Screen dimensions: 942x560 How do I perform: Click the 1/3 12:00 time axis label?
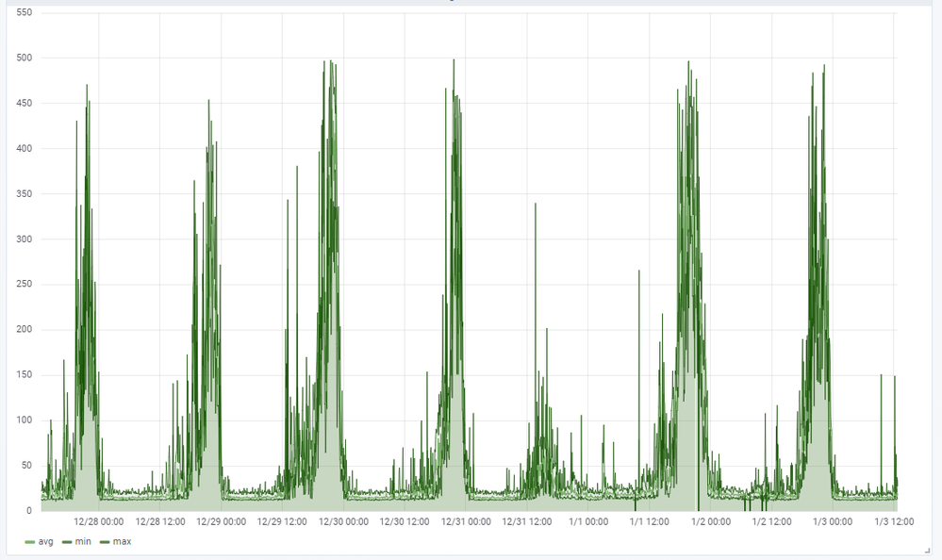click(x=893, y=521)
